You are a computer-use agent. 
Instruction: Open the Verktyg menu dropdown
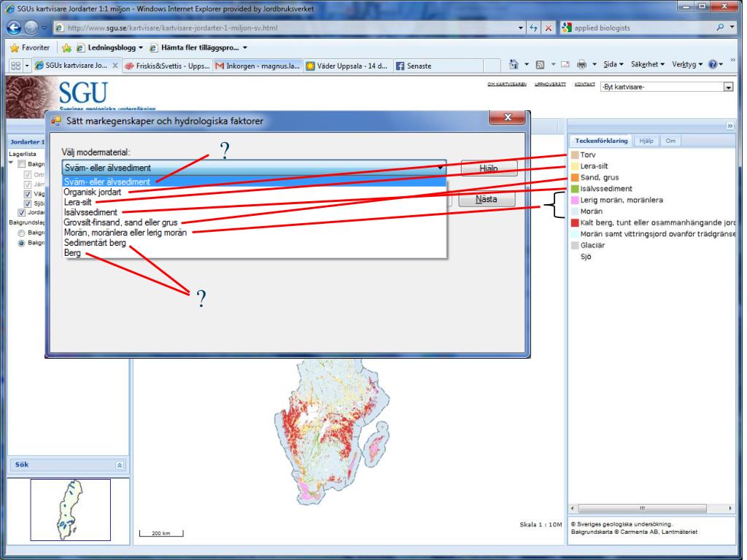pos(687,64)
